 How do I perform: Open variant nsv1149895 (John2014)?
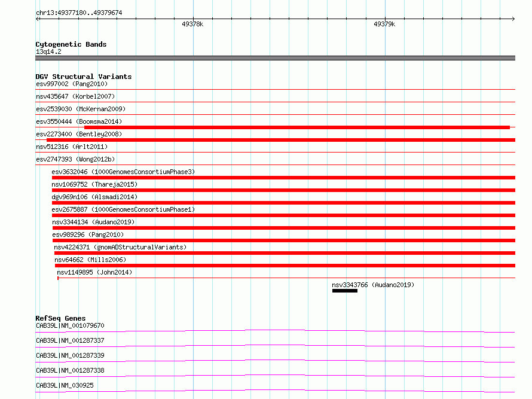[94, 272]
